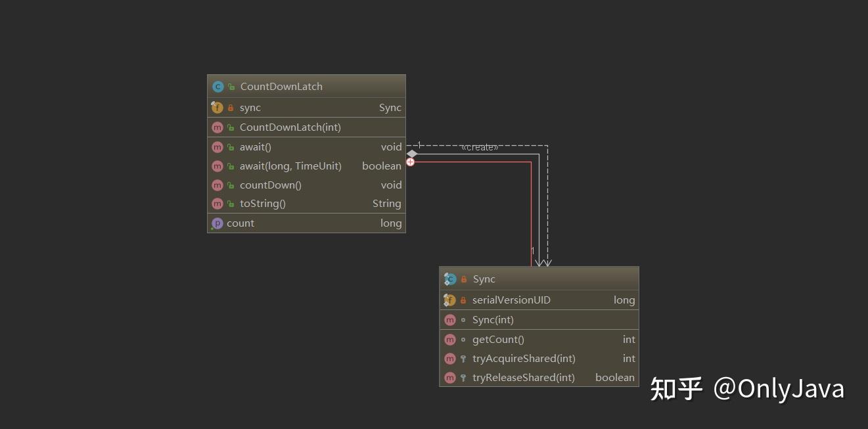Select the countDown() method name
The height and width of the screenshot is (429, 868).
click(x=271, y=185)
